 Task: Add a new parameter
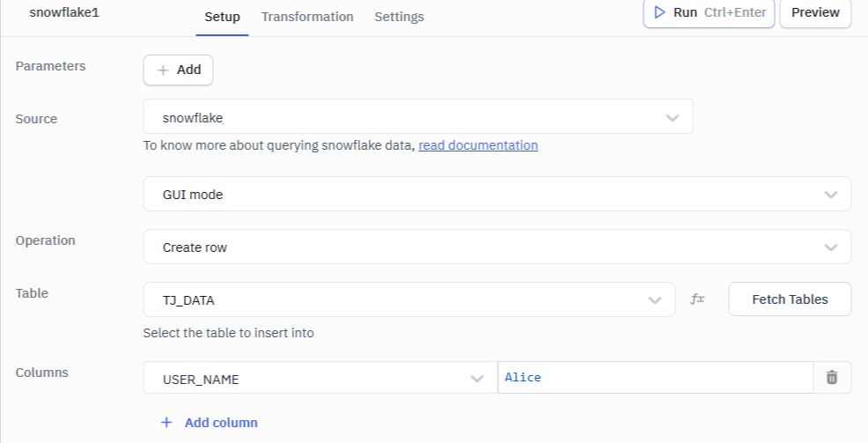click(x=178, y=70)
